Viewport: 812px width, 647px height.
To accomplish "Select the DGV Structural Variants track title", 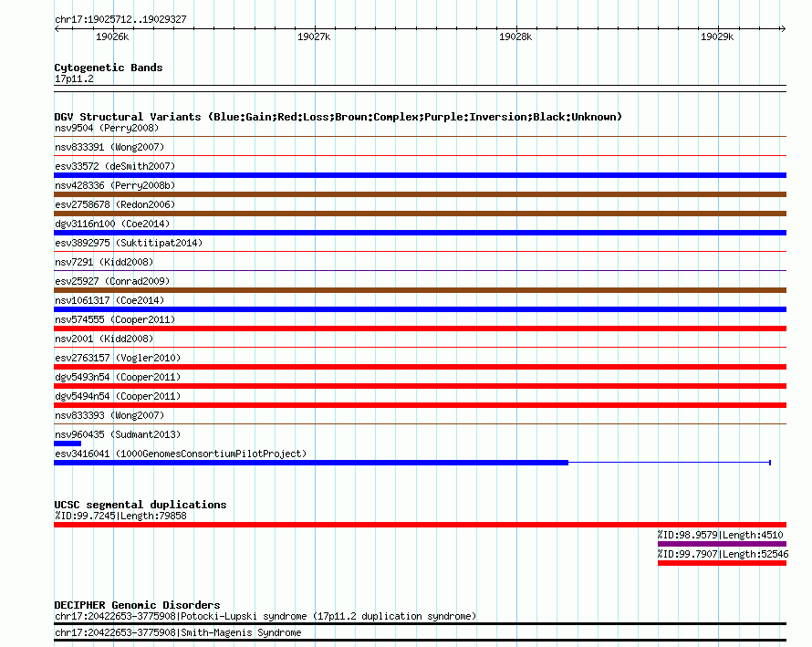I will coord(338,117).
